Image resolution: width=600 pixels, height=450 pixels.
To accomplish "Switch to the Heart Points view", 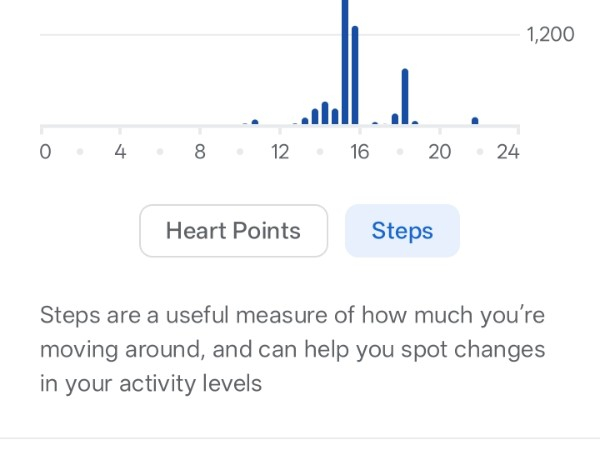I will 233,231.
